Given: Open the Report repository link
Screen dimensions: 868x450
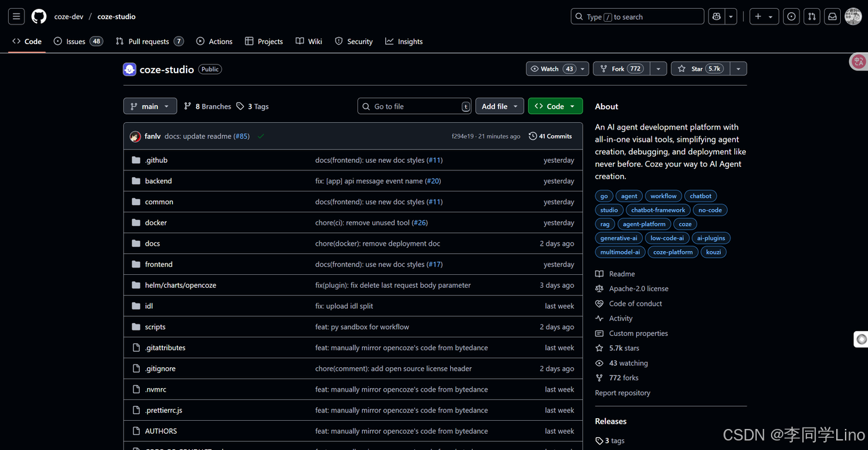Looking at the screenshot, I should pyautogui.click(x=623, y=393).
